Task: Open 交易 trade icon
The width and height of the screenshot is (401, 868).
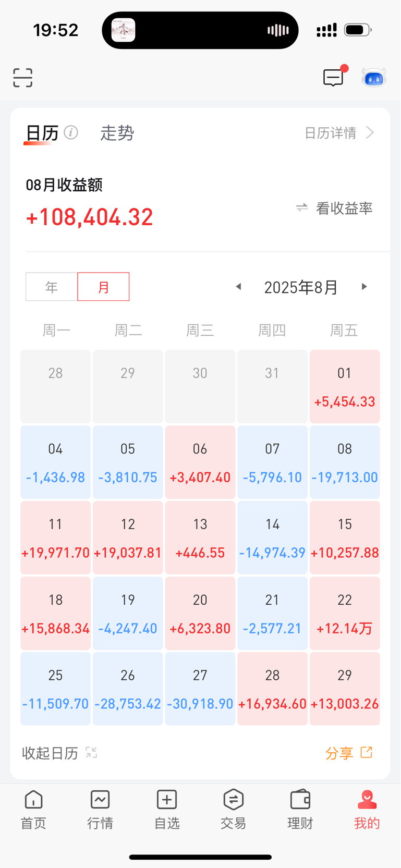Action: coord(233,799)
